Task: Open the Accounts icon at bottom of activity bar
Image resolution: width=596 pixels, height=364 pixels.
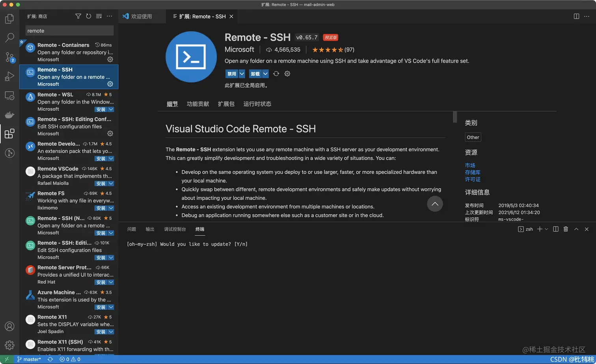Action: 9,326
